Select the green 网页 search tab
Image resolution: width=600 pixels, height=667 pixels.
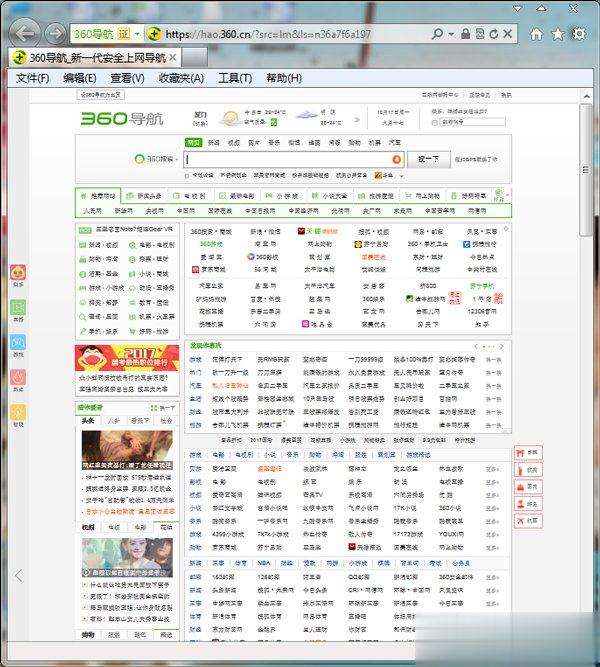(194, 143)
